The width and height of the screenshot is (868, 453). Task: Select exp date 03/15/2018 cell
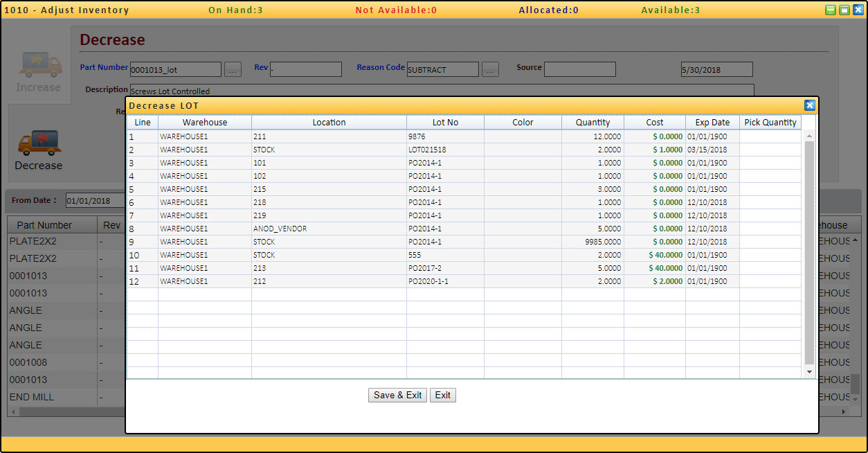tap(713, 150)
